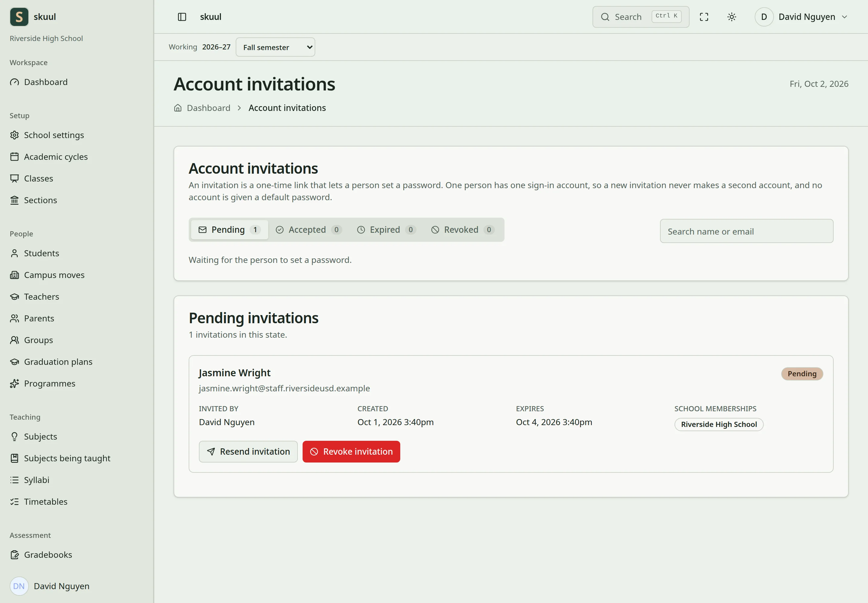Viewport: 868px width, 603px height.
Task: Open Groups in the sidebar
Action: [77, 340]
